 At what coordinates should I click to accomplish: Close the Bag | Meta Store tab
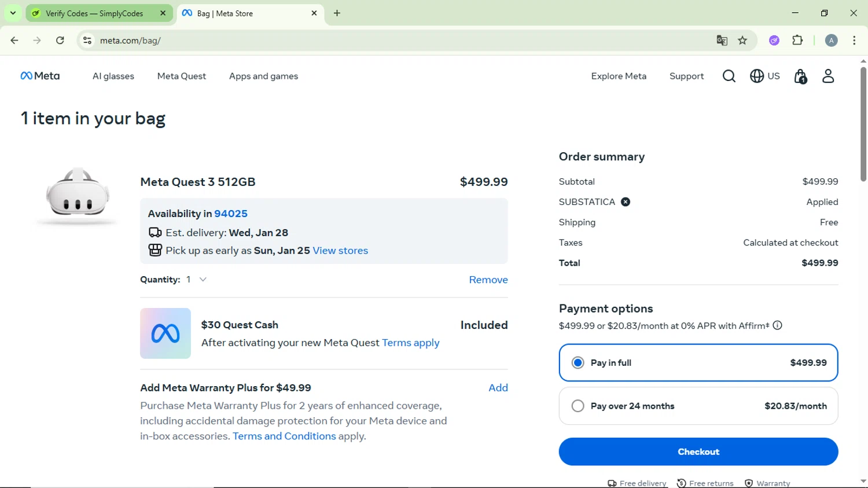click(x=314, y=13)
